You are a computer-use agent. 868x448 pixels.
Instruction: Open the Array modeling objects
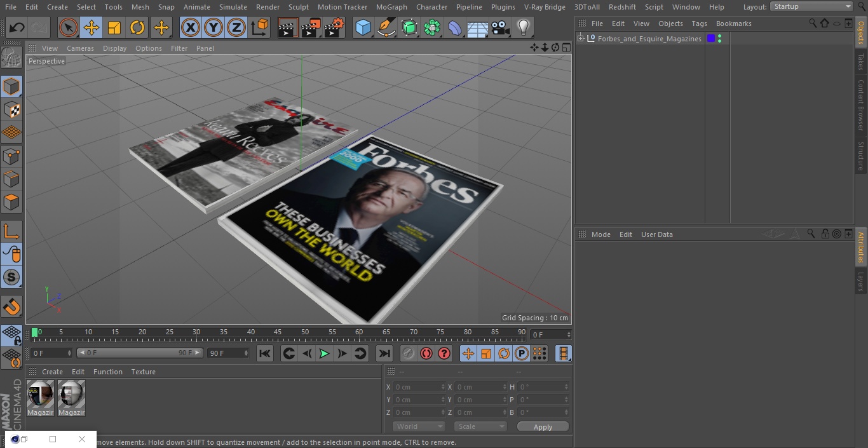click(432, 28)
